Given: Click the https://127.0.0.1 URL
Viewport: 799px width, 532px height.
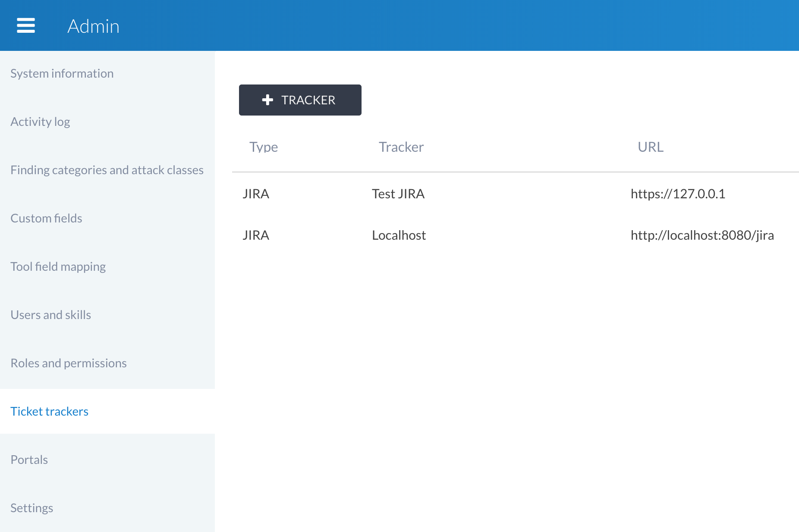Looking at the screenshot, I should click(x=678, y=194).
